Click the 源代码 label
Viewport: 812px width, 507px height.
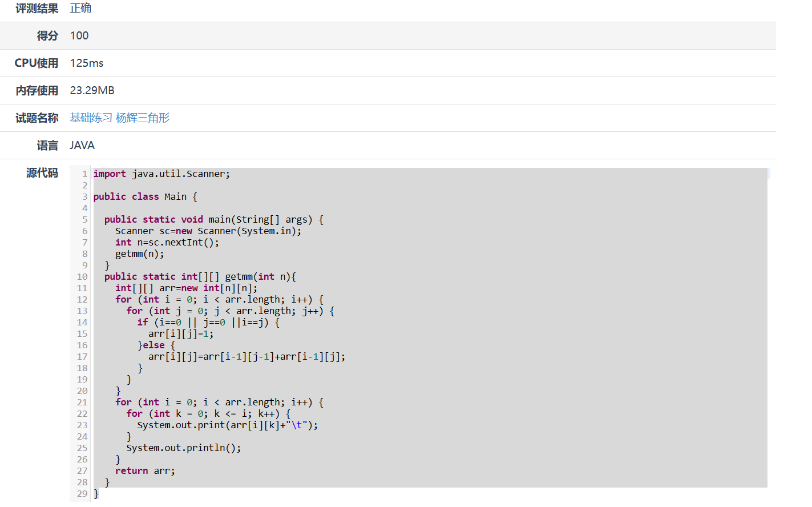pyautogui.click(x=42, y=173)
